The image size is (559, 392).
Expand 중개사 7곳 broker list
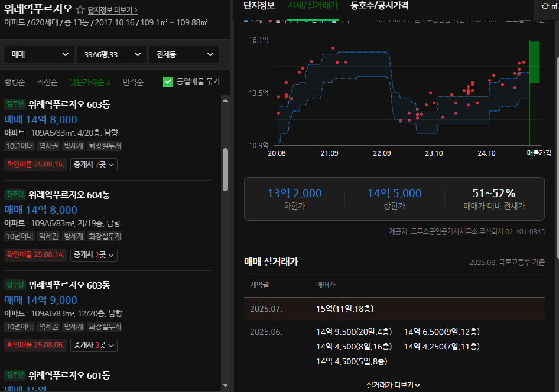pos(94,165)
